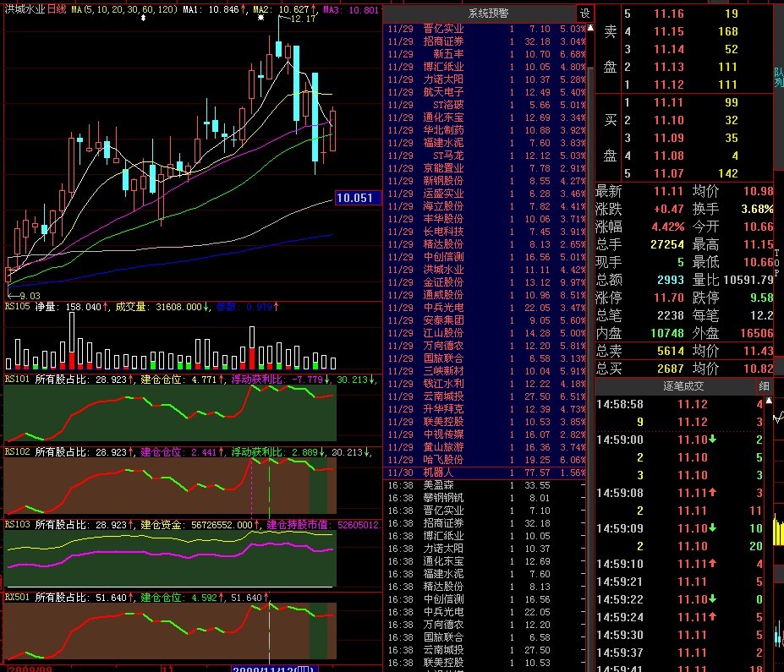Select 海立股份 alert row
This screenshot has width=784, height=672.
coord(486,206)
